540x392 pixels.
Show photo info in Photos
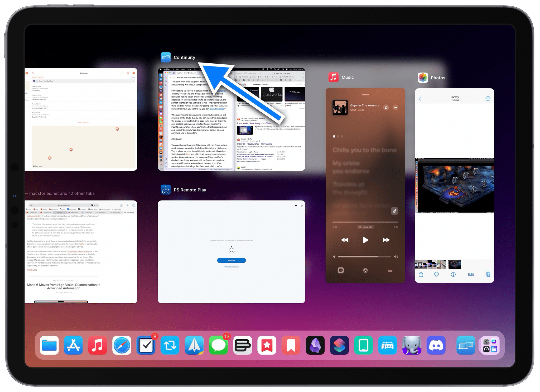coord(453,274)
